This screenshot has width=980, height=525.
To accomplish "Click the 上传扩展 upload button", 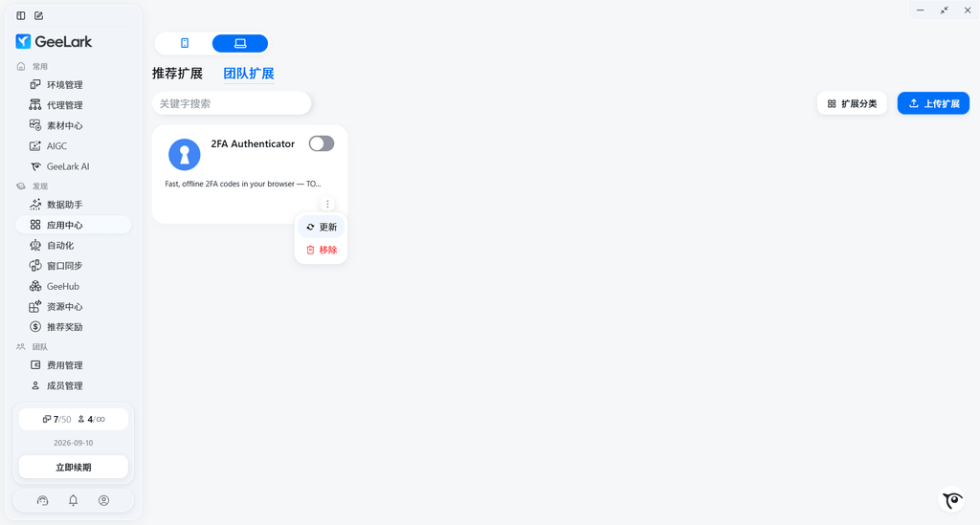I will (933, 103).
